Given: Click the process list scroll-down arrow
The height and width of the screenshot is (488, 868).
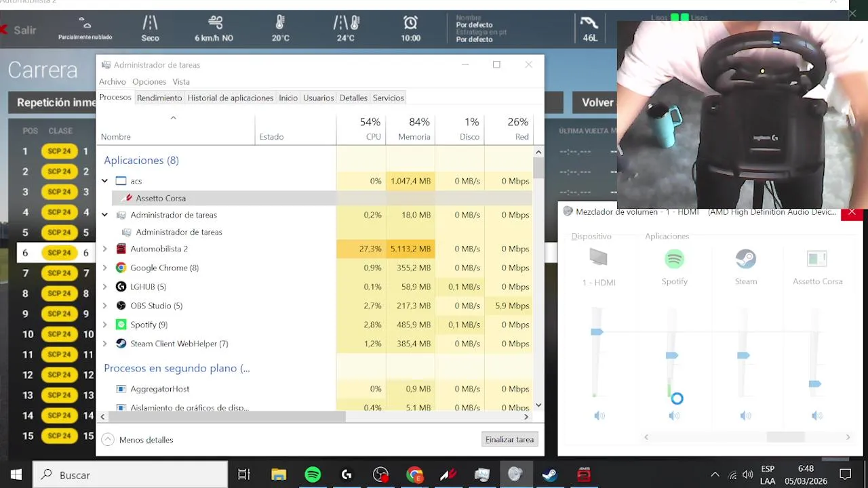Looking at the screenshot, I should pyautogui.click(x=538, y=405).
